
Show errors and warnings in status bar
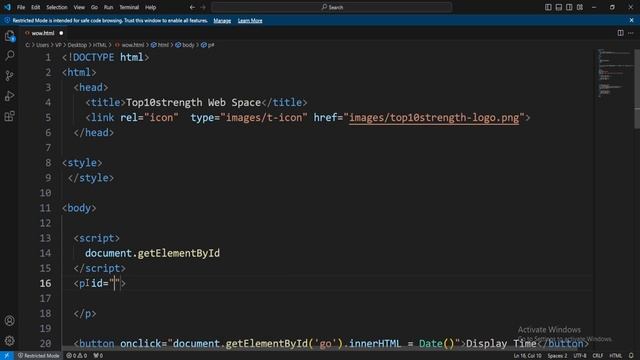coord(76,356)
